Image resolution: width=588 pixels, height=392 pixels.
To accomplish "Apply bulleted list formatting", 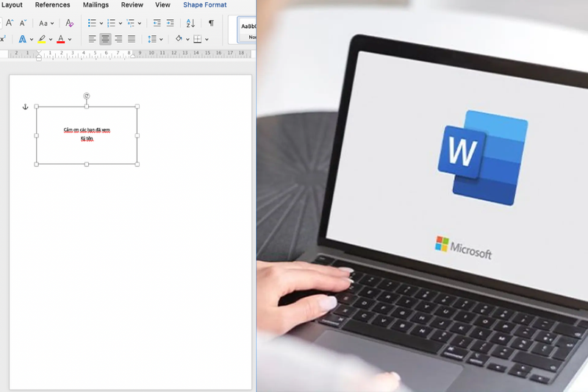I will pyautogui.click(x=92, y=23).
